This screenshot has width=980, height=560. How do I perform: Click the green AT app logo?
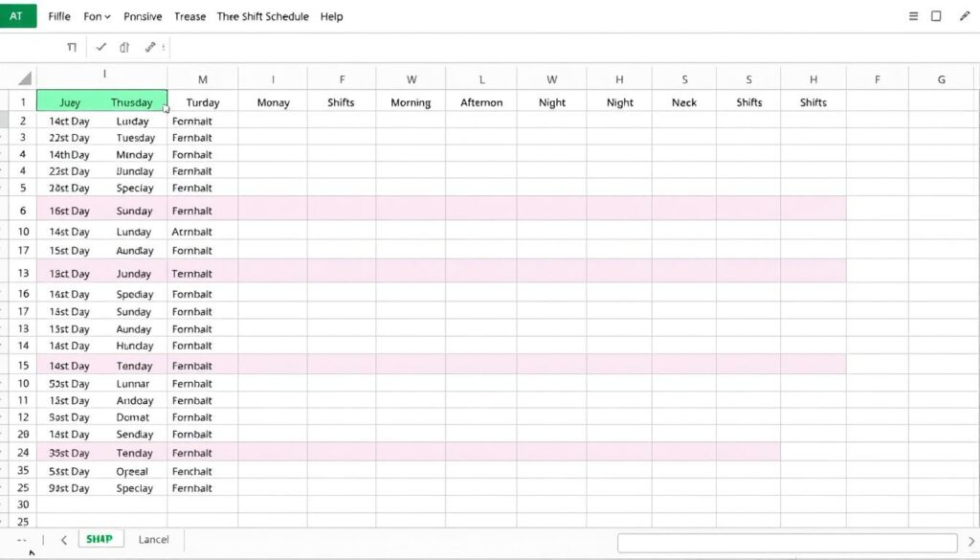click(17, 15)
